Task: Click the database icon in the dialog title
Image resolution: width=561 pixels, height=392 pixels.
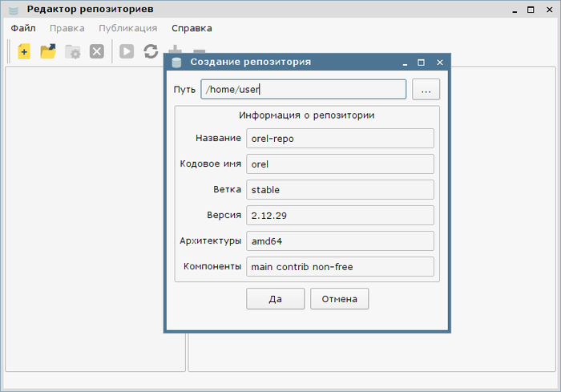Action: click(x=176, y=63)
